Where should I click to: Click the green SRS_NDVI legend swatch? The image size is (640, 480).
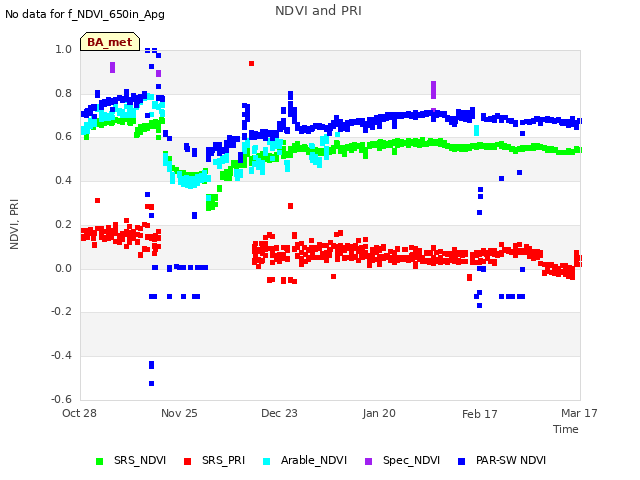click(99, 461)
